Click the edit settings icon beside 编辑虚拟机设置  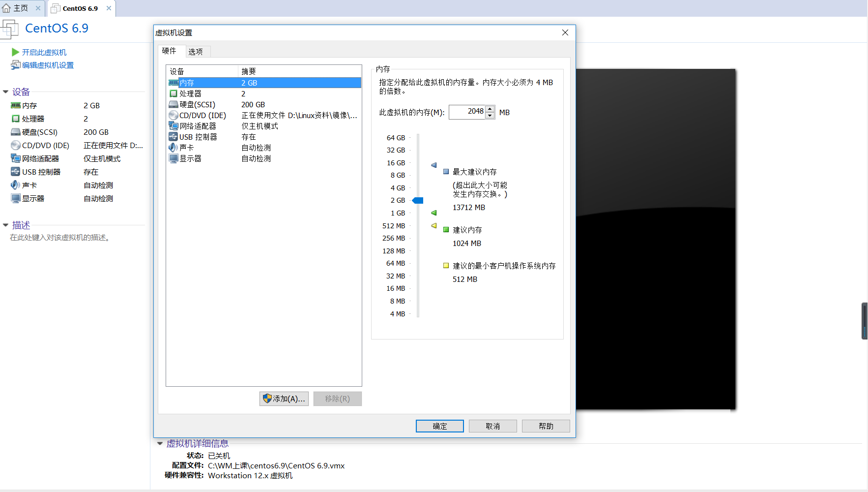click(16, 65)
